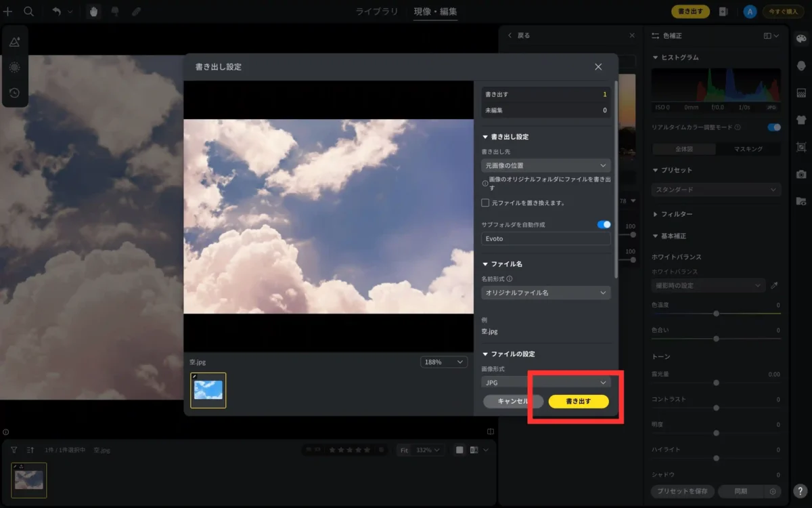Screen dimensions: 812x508
Task: Click the 同期 button
Action: pyautogui.click(x=740, y=492)
